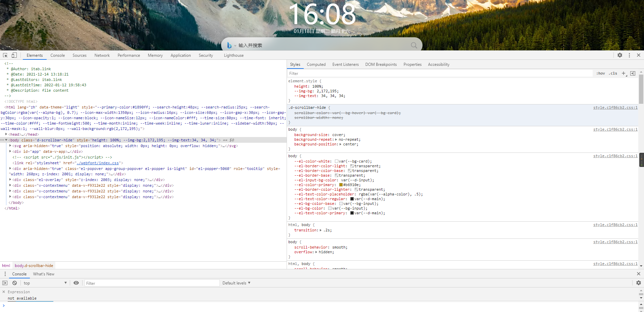The height and width of the screenshot is (312, 644).
Task: Open the --el-color-white color swatch
Action: coord(337,161)
